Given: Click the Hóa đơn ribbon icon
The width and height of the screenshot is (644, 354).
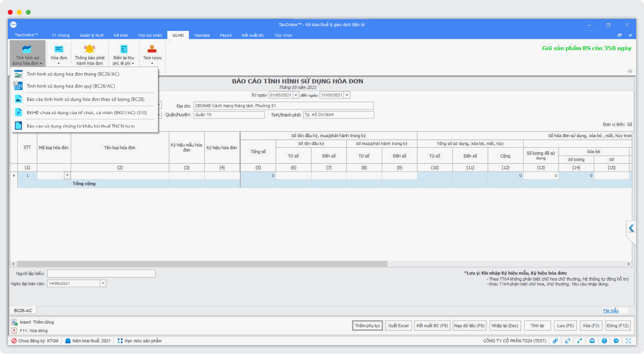Looking at the screenshot, I should [59, 50].
